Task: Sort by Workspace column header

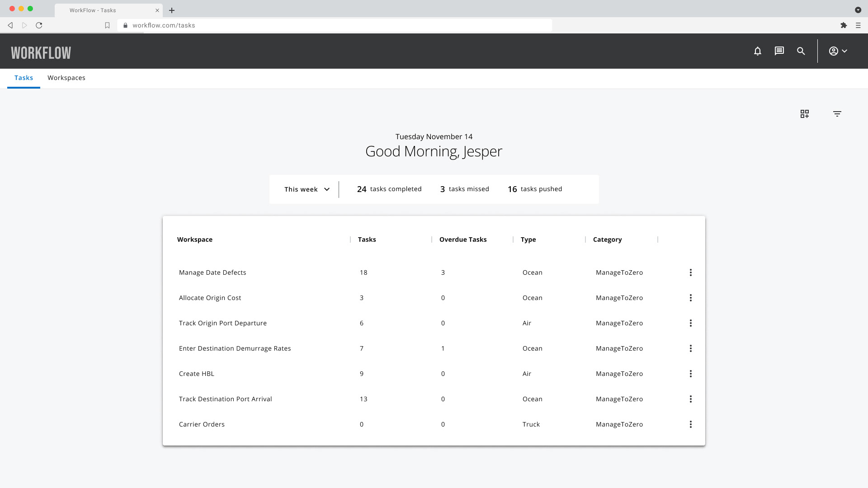Action: click(195, 239)
